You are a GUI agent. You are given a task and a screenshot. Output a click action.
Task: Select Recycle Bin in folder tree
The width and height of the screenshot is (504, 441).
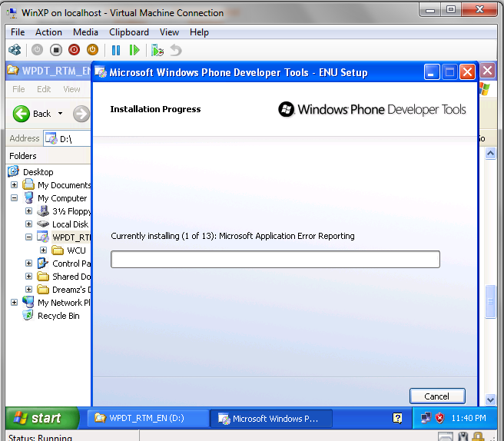click(x=58, y=316)
